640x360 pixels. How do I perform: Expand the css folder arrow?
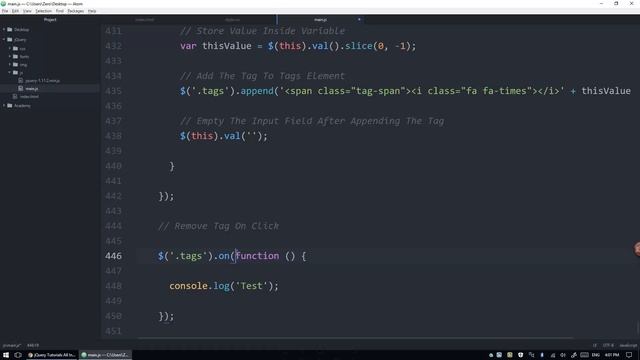tap(10, 48)
